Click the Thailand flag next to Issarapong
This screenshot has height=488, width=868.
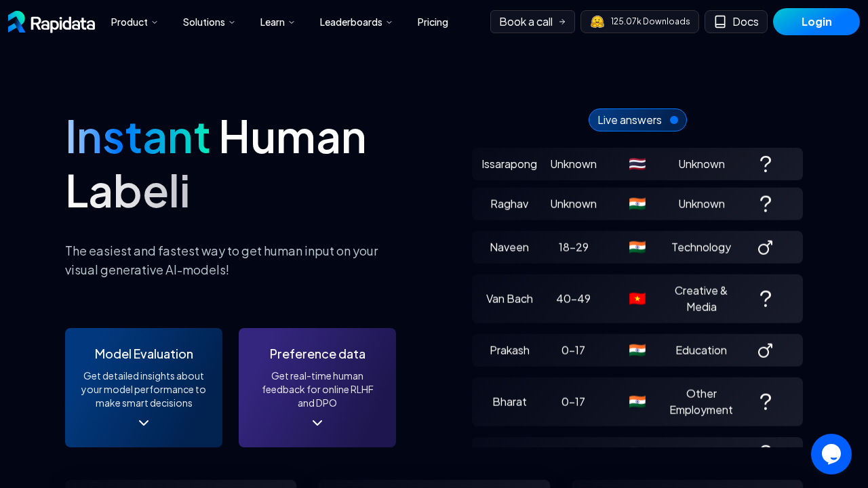[x=637, y=163]
